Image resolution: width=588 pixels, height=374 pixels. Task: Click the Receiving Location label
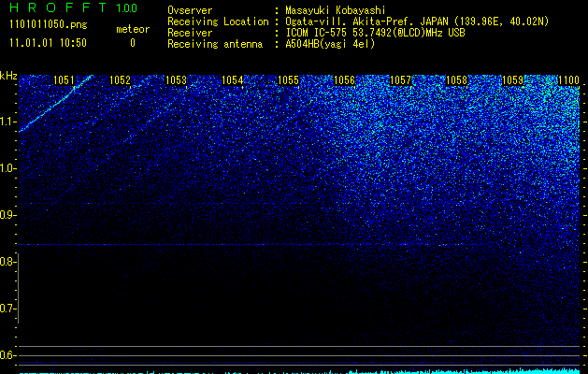218,22
